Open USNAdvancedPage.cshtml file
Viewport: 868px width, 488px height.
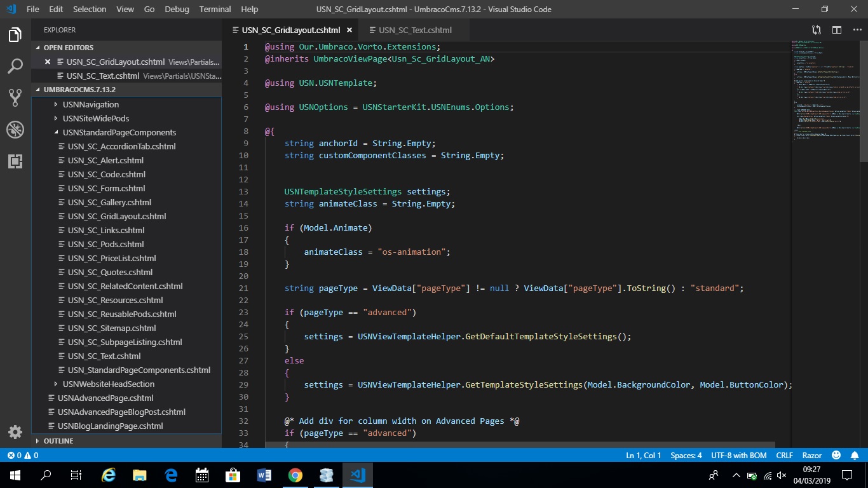click(x=105, y=398)
